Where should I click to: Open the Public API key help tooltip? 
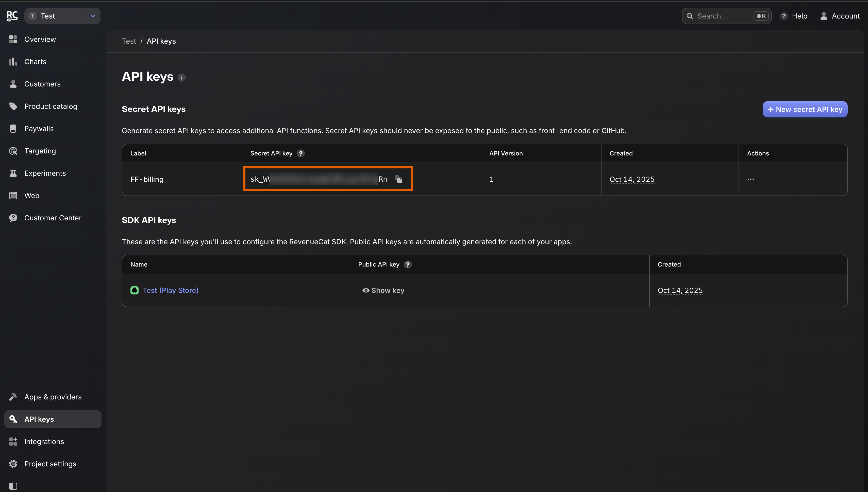[x=407, y=265]
